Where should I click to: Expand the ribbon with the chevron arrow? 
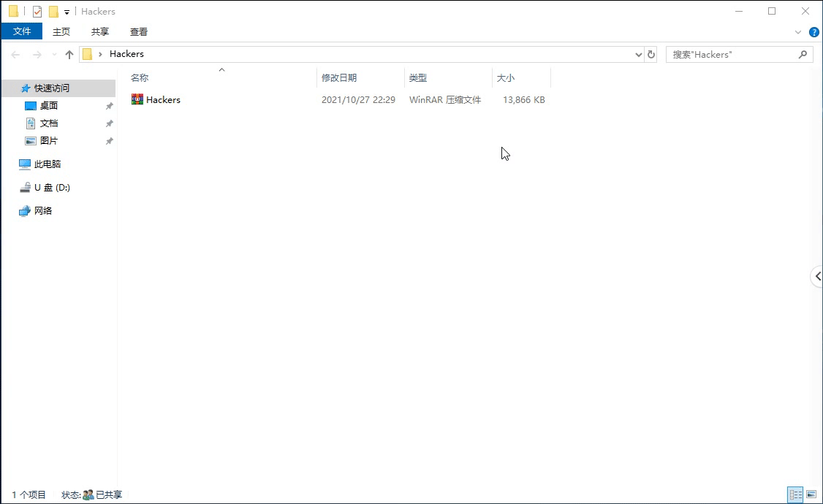798,32
